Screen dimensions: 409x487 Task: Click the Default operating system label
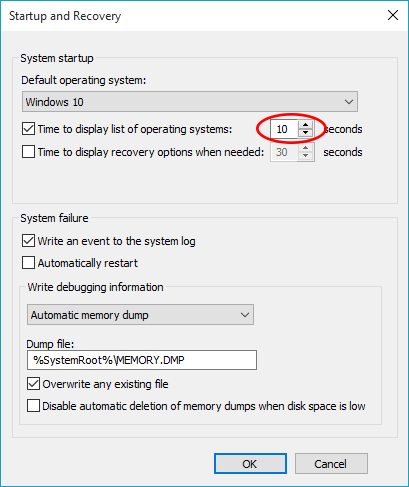84,80
